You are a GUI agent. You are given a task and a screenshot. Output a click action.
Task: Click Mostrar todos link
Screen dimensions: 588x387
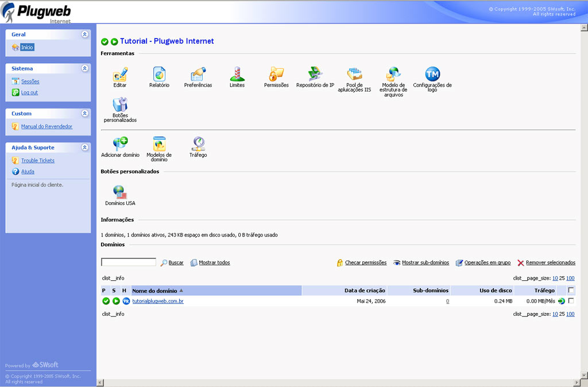(x=214, y=262)
